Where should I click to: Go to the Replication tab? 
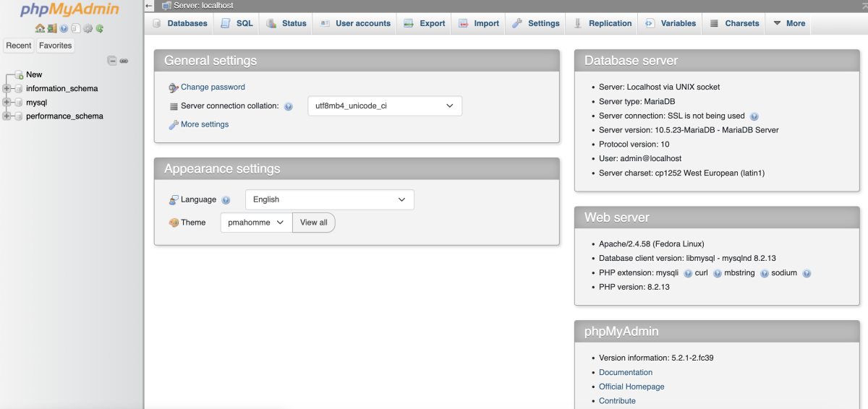[603, 23]
